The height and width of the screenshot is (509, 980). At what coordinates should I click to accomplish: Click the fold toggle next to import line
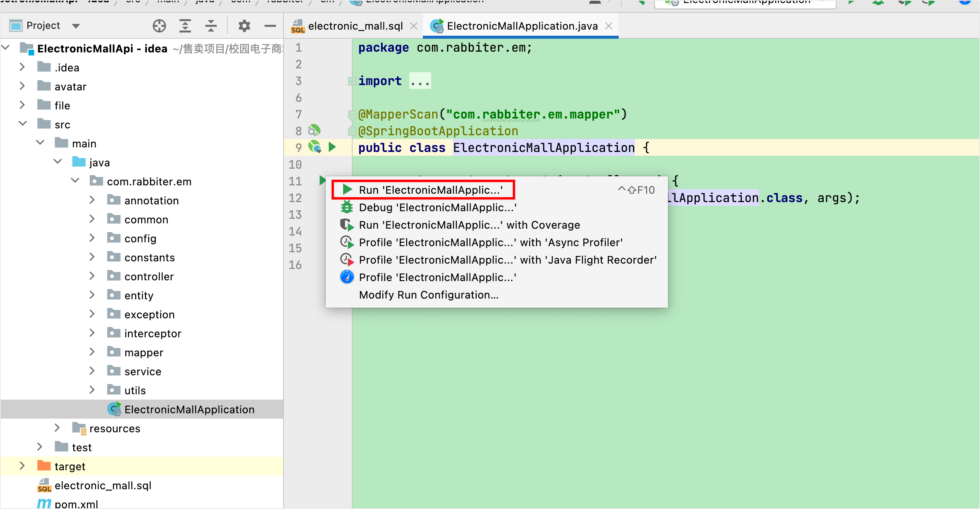tap(351, 81)
